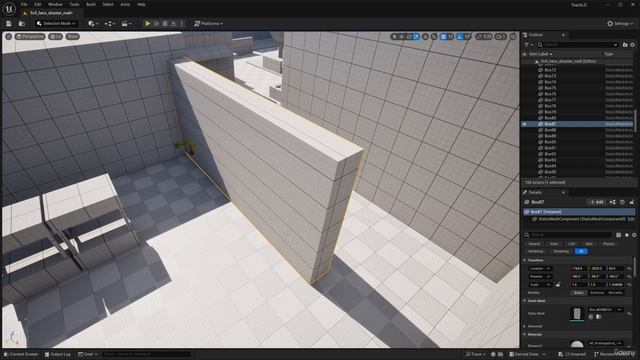Screen dimensions: 640x360
Task: Open play options three-dot menu
Action: [182, 24]
